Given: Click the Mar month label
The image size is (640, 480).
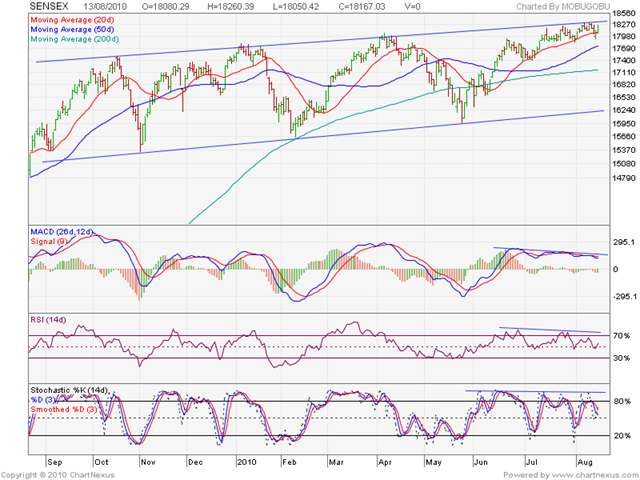Looking at the screenshot, I should [336, 462].
